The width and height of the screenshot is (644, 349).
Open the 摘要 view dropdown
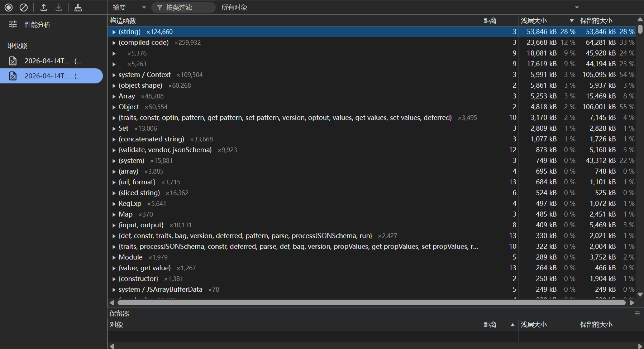pos(129,8)
